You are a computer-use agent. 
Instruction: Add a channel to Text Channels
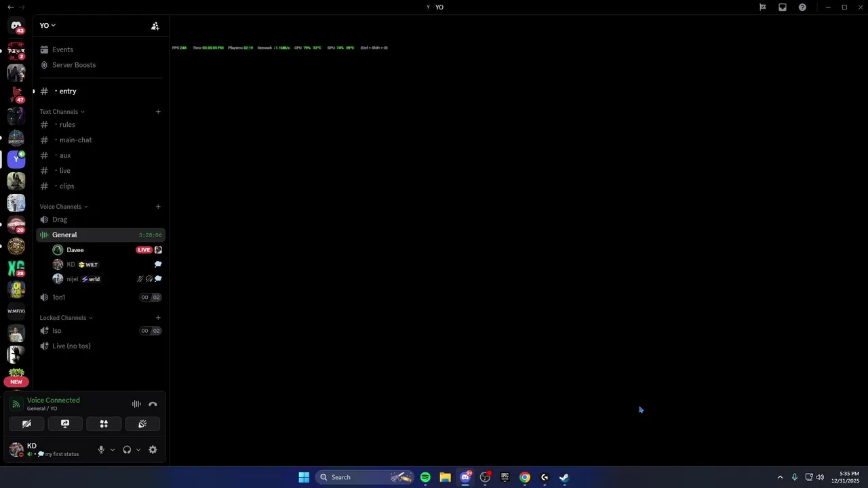[158, 112]
